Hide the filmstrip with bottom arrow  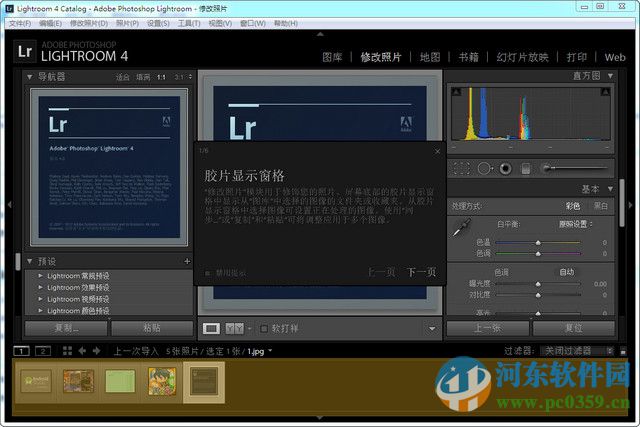[320, 418]
